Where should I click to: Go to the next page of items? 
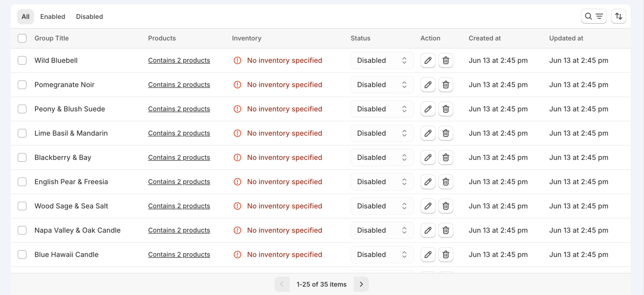click(361, 284)
